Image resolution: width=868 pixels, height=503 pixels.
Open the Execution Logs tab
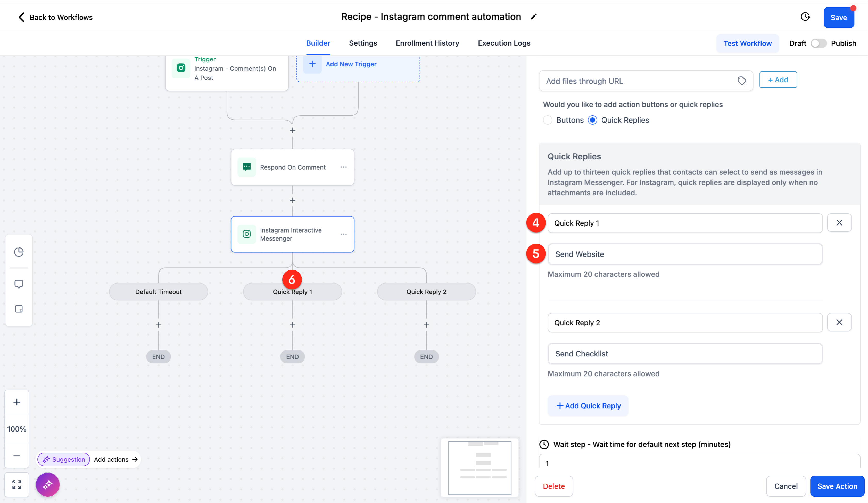click(503, 43)
